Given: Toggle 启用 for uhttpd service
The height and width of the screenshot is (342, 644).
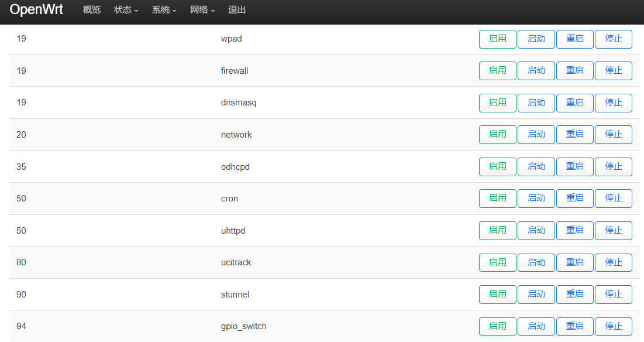Looking at the screenshot, I should (497, 231).
